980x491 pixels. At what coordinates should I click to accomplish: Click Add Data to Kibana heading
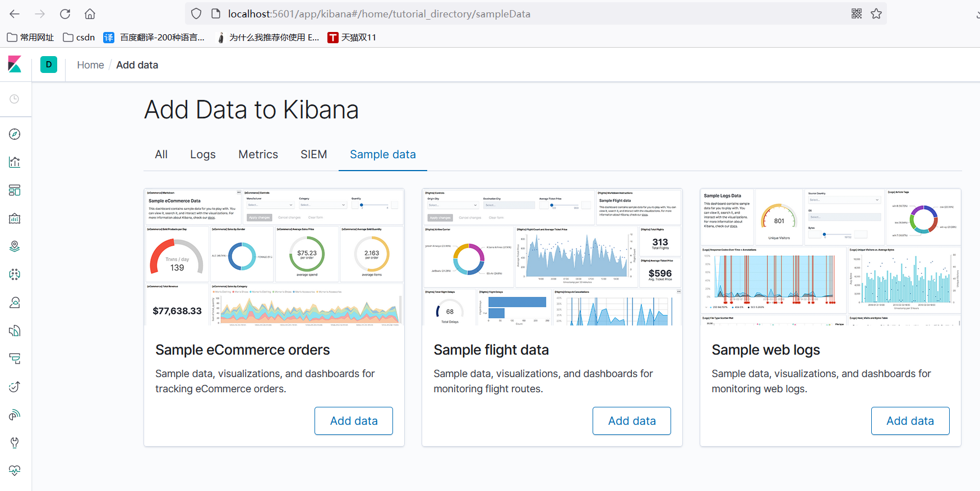click(251, 110)
